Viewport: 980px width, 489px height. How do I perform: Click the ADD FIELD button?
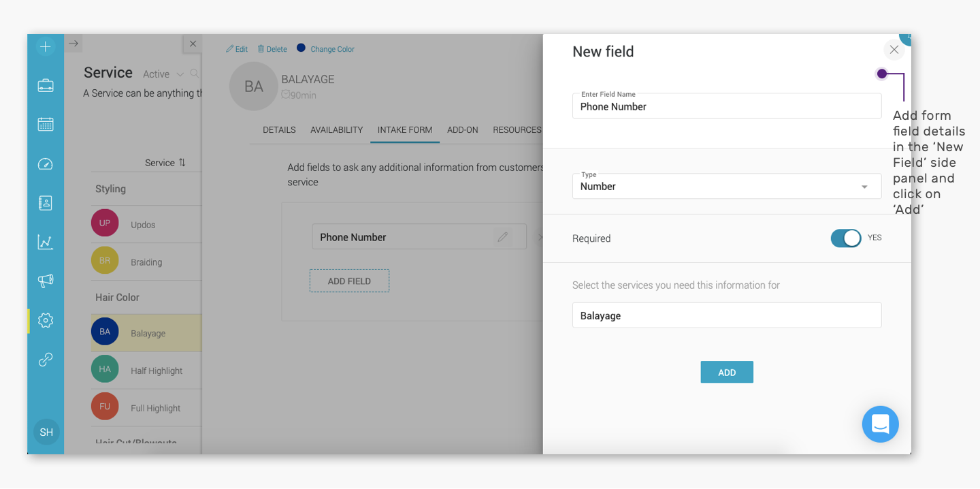coord(349,281)
